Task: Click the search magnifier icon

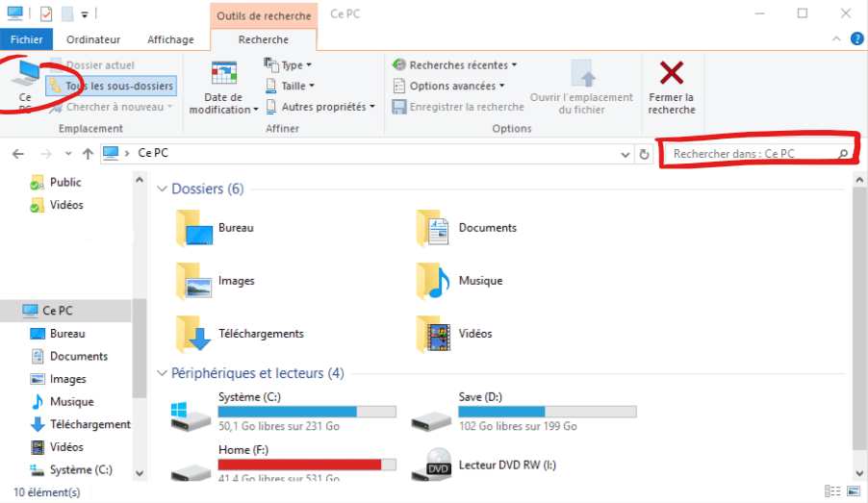Action: tap(843, 154)
